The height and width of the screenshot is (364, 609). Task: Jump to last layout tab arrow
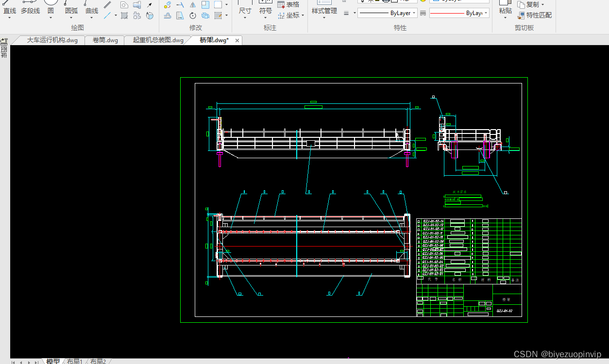pyautogui.click(x=37, y=362)
